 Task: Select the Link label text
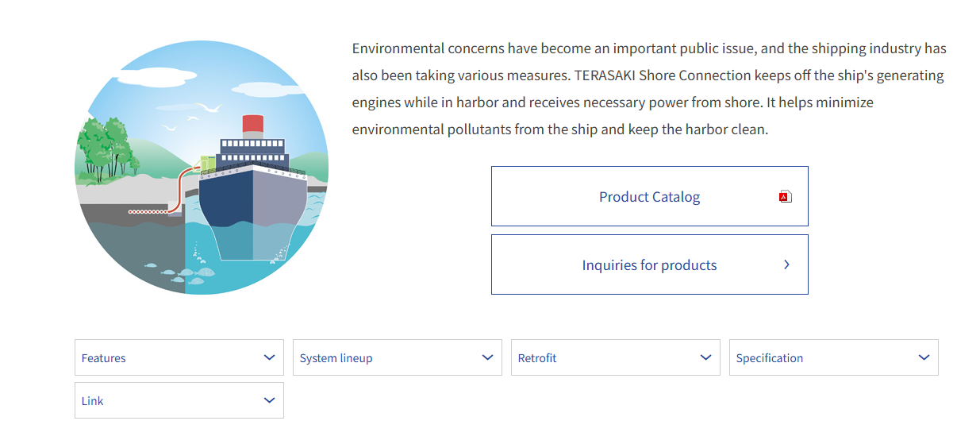(x=93, y=401)
